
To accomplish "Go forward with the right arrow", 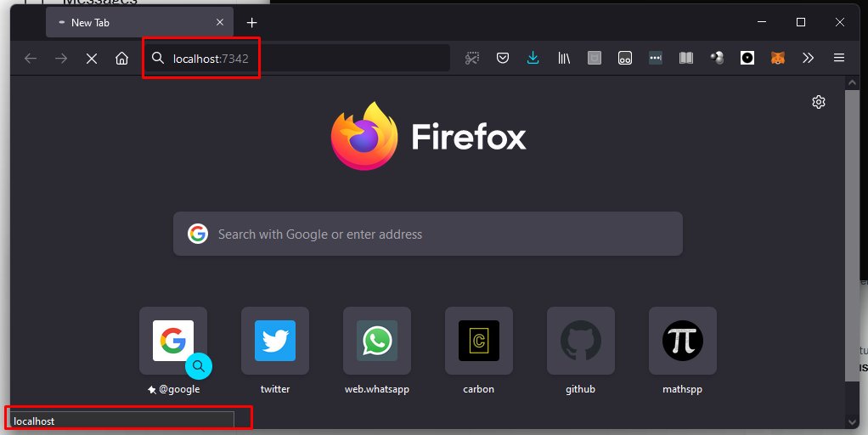I will click(61, 58).
